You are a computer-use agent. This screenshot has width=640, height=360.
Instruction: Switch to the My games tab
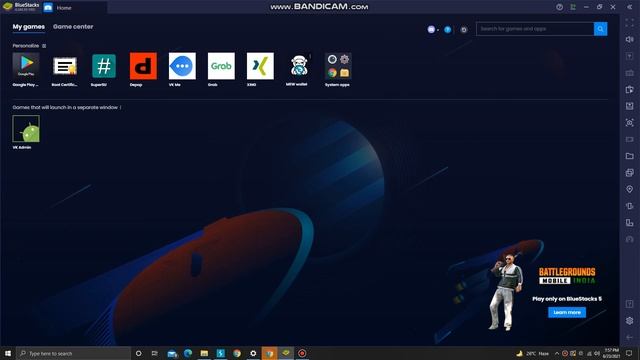(29, 27)
